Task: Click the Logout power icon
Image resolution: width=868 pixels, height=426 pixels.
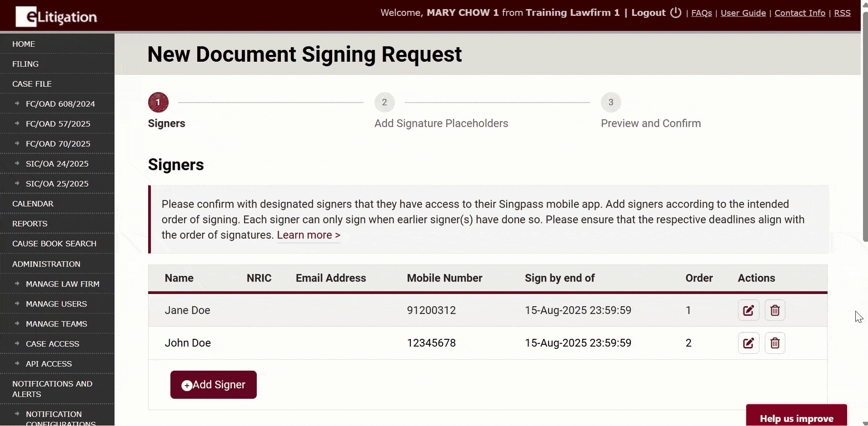Action: (x=676, y=13)
